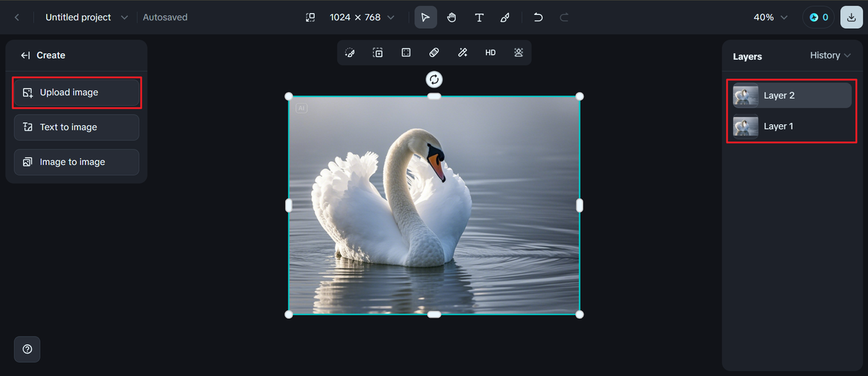Collapse the Create panel
Image resolution: width=868 pixels, height=376 pixels.
click(x=25, y=56)
